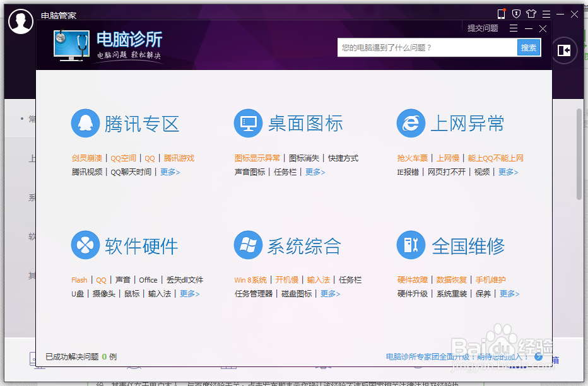Screen dimensions: 588x386
Task: Open the 系统综合 Windows icon
Action: coord(248,245)
